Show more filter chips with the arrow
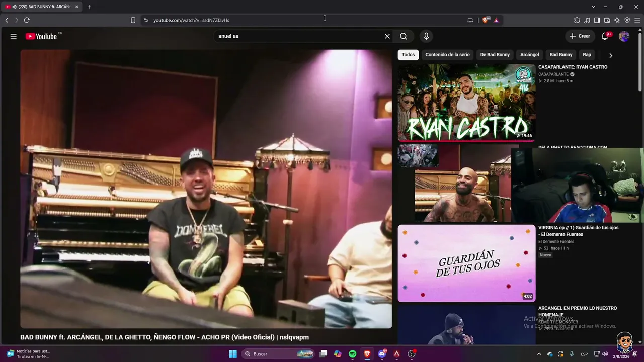This screenshot has width=644, height=362. tap(611, 55)
